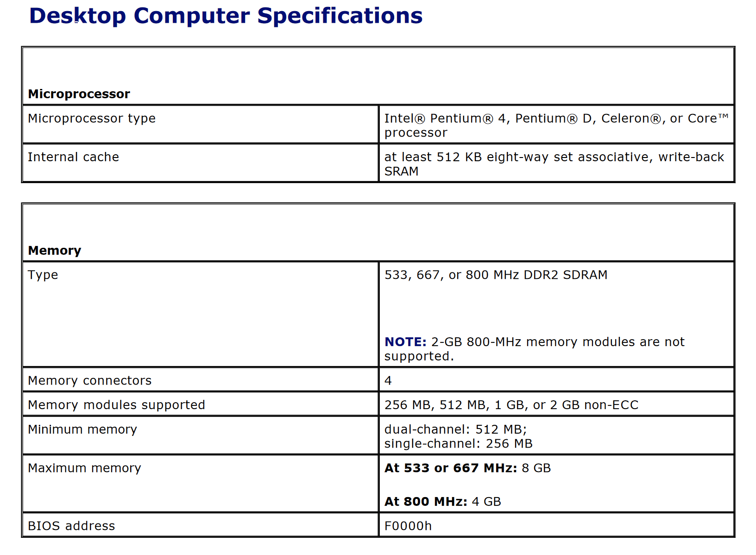Image resolution: width=756 pixels, height=555 pixels.
Task: Click the Microprocessor type label
Action: coord(92,119)
